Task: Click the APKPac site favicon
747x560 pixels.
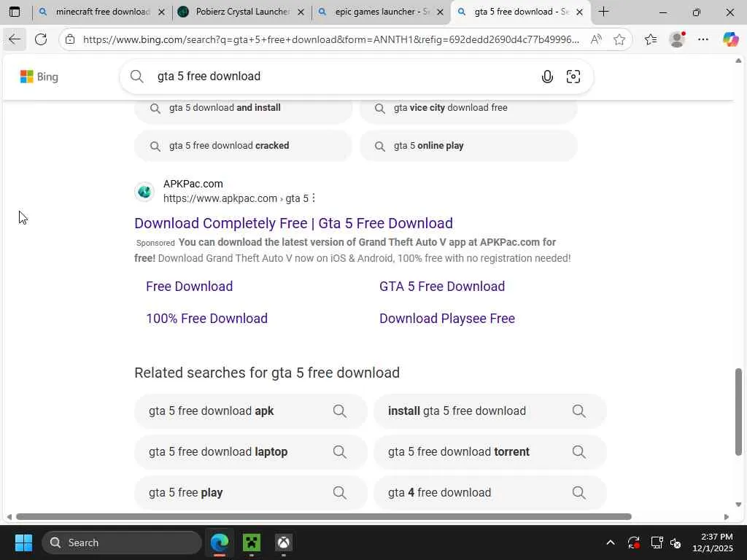Action: [144, 192]
